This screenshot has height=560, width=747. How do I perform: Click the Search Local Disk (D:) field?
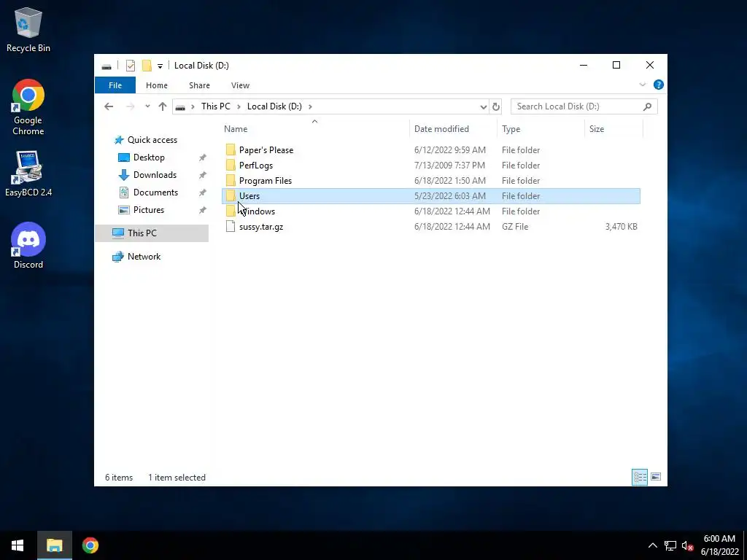coord(584,106)
